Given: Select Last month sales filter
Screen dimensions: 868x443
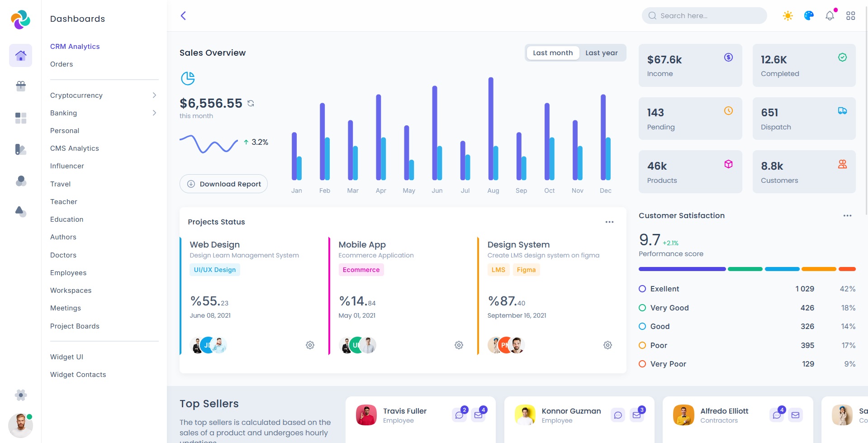Looking at the screenshot, I should 552,52.
